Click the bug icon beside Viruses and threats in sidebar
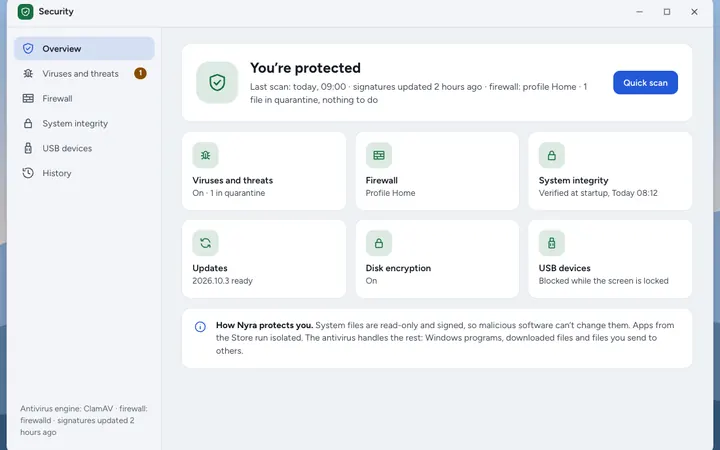The height and width of the screenshot is (450, 720). click(x=28, y=73)
